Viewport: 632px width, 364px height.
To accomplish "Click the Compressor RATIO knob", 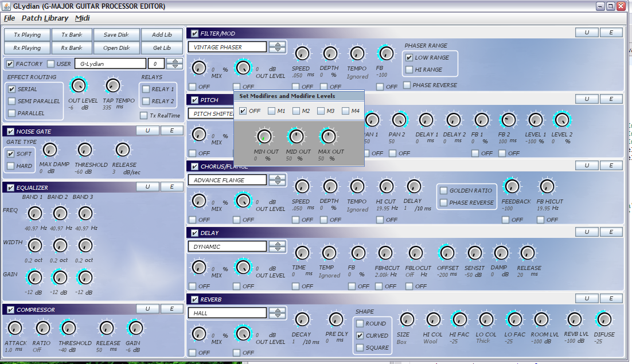I will 42,328.
